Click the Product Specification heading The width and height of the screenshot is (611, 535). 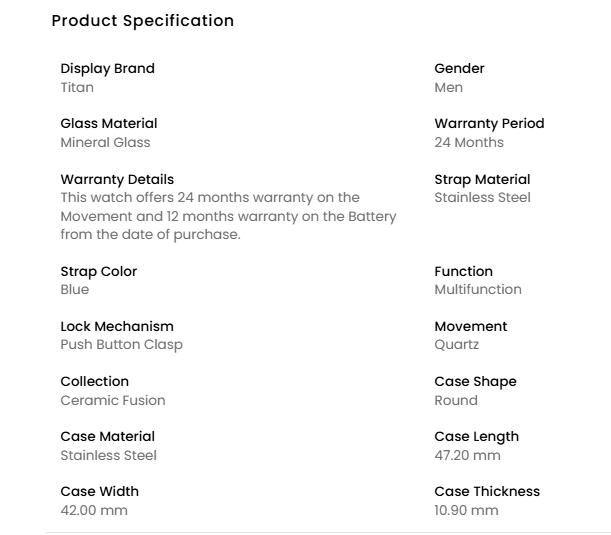coord(142,21)
